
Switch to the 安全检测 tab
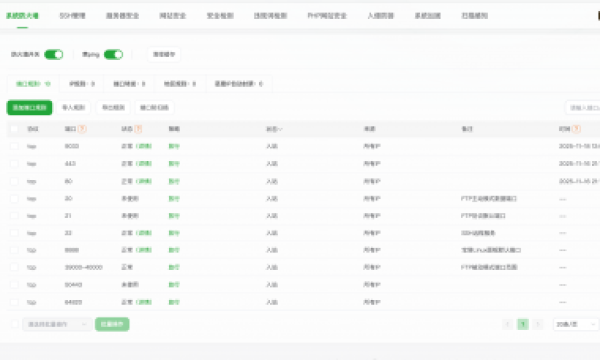point(220,16)
